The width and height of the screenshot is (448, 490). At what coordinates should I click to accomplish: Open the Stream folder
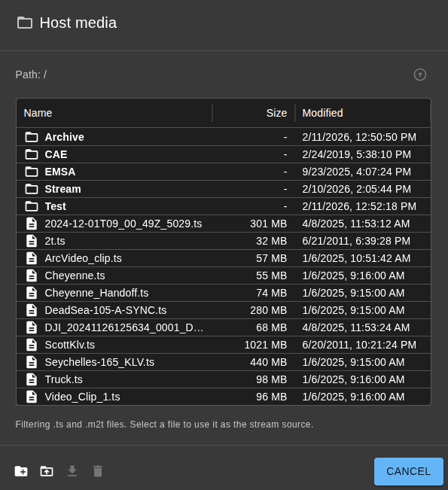click(x=224, y=189)
